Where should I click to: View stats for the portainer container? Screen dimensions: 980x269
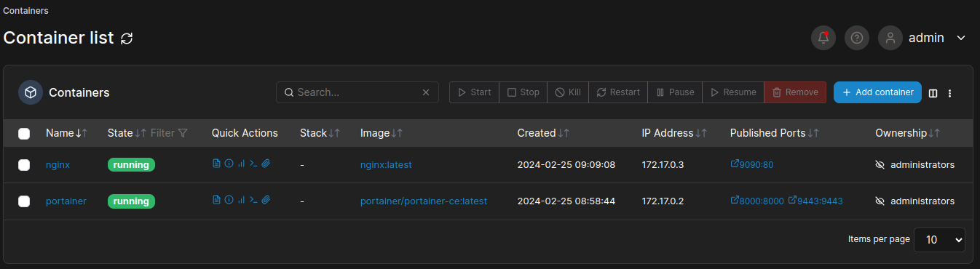coord(241,199)
